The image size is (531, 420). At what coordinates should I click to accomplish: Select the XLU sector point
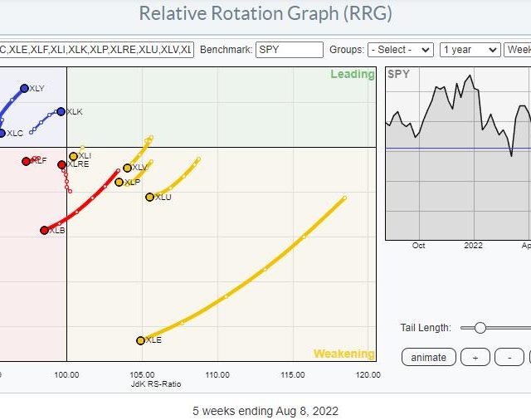[x=150, y=197]
